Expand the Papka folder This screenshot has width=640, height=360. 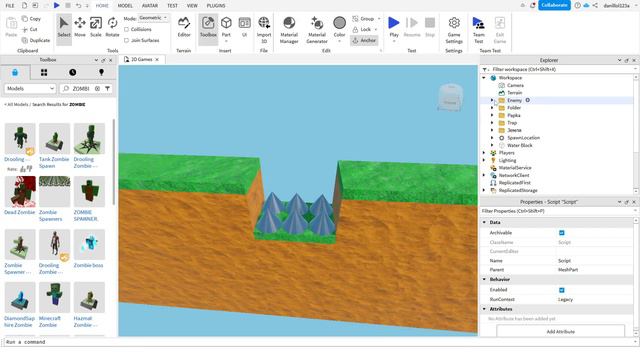(x=492, y=115)
